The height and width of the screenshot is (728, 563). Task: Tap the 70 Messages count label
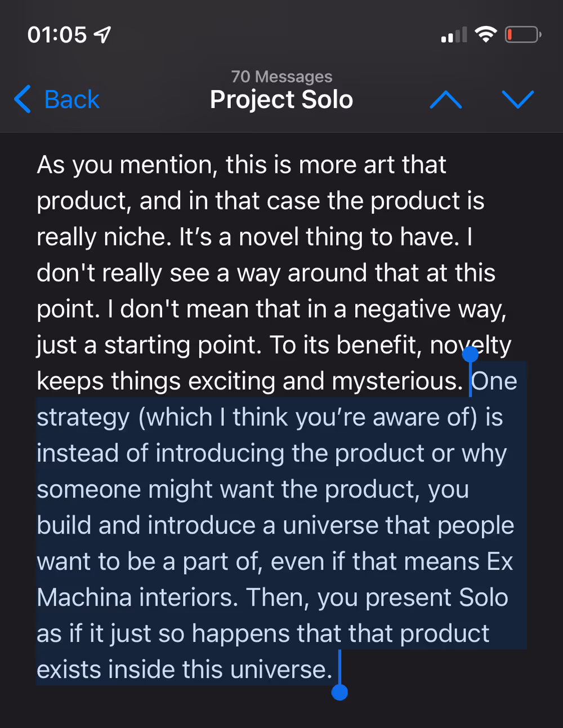tap(281, 76)
